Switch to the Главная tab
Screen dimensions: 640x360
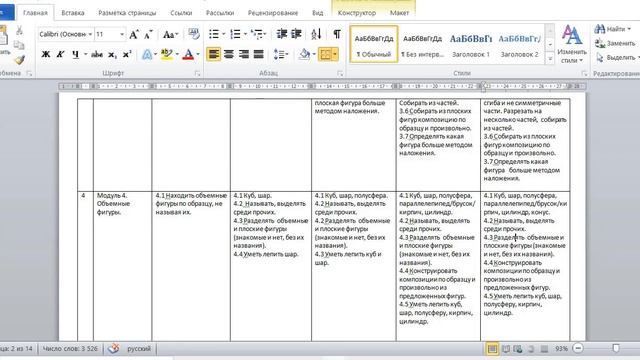pyautogui.click(x=35, y=13)
